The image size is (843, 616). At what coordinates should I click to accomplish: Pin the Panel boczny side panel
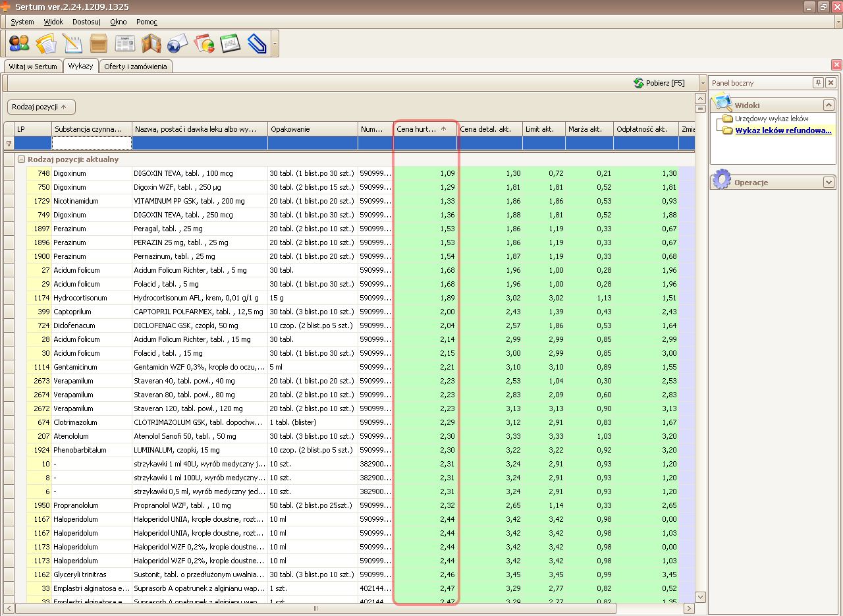818,83
